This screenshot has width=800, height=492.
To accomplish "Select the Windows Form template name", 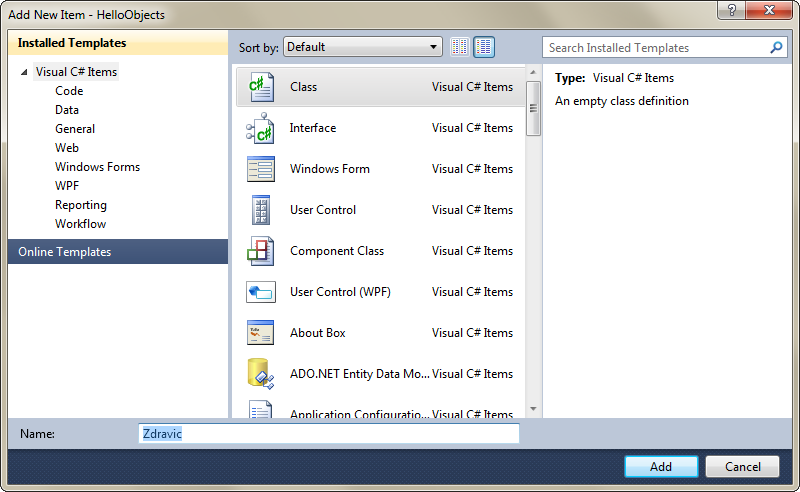I will pos(330,169).
